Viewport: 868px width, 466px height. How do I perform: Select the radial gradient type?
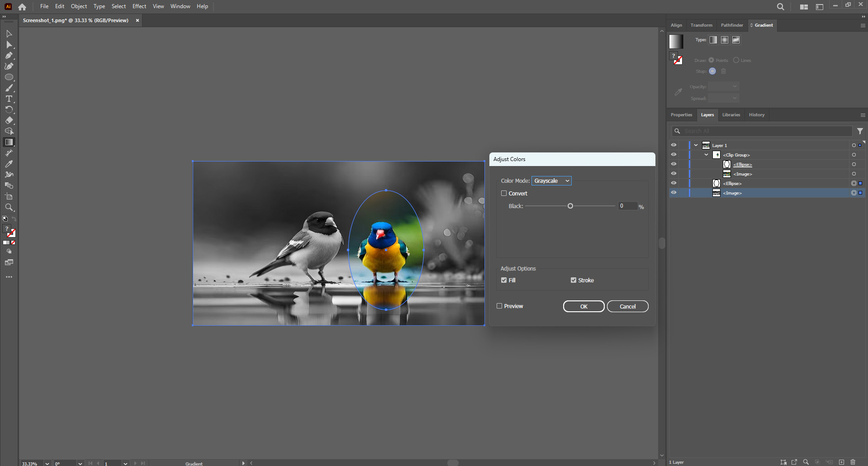point(724,40)
